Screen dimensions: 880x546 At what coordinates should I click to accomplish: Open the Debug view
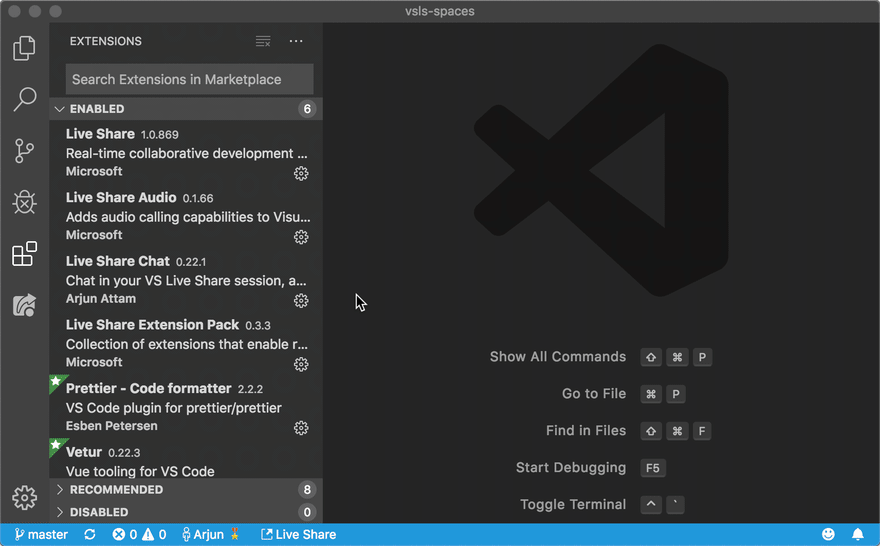(x=24, y=202)
